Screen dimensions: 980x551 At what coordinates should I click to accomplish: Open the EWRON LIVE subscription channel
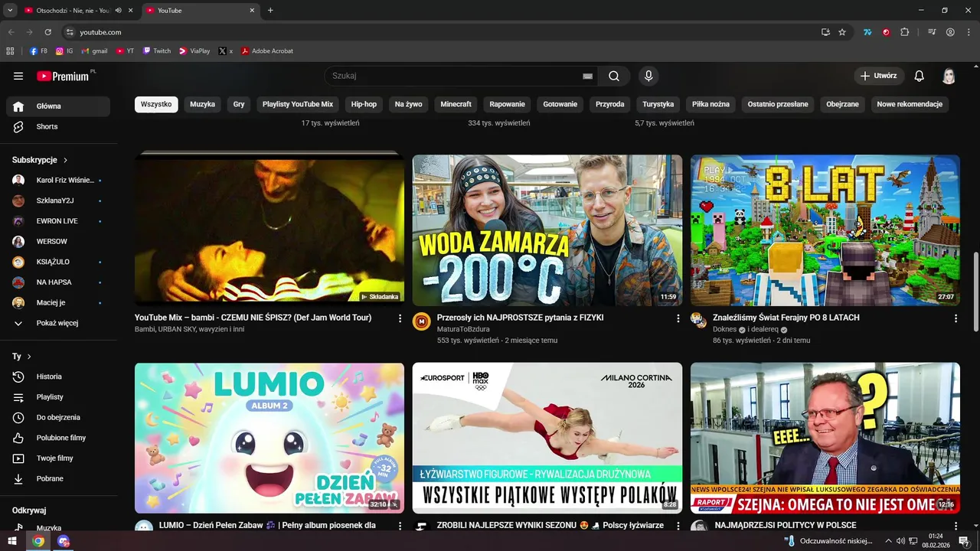(x=58, y=221)
